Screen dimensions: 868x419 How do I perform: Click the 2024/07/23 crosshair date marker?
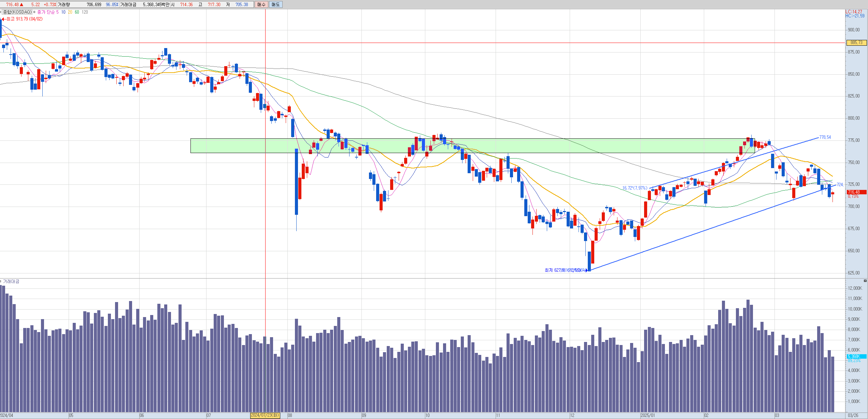click(x=265, y=415)
